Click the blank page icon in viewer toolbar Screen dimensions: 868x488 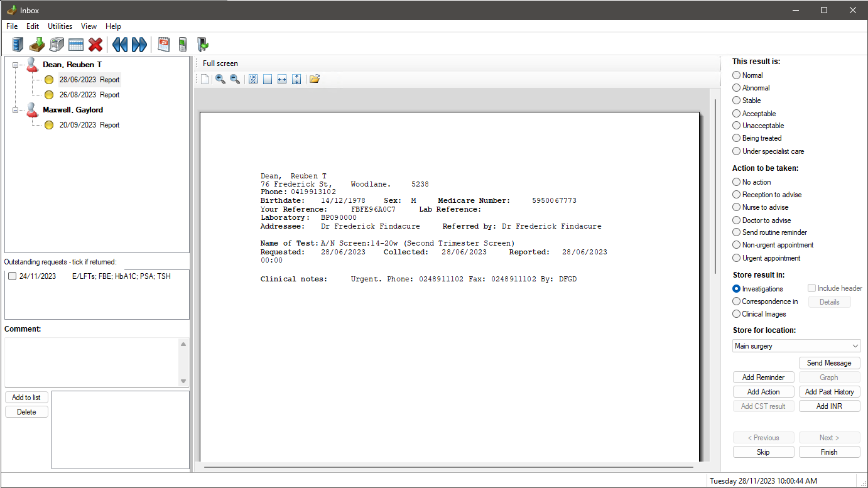coord(205,79)
